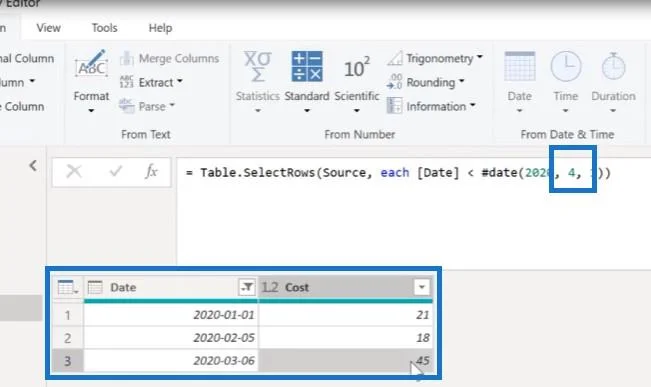Expand the dropdown arrow under Time
Image resolution: width=651 pixels, height=387 pixels.
(565, 111)
